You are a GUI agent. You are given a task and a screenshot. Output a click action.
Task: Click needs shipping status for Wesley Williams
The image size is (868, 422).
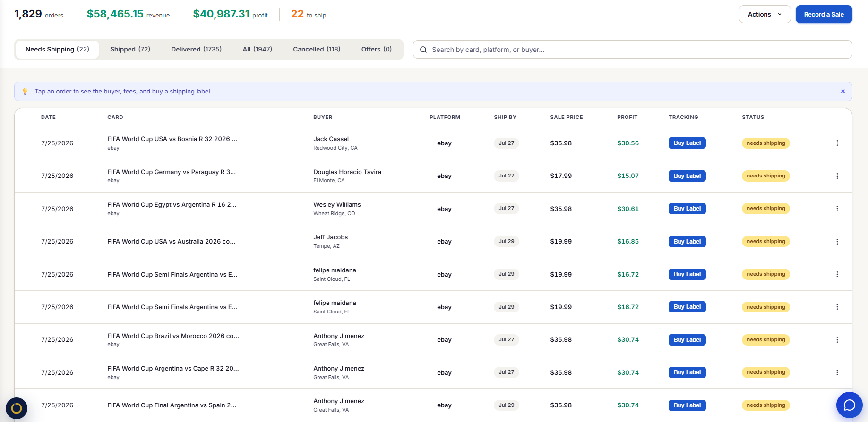tap(765, 209)
